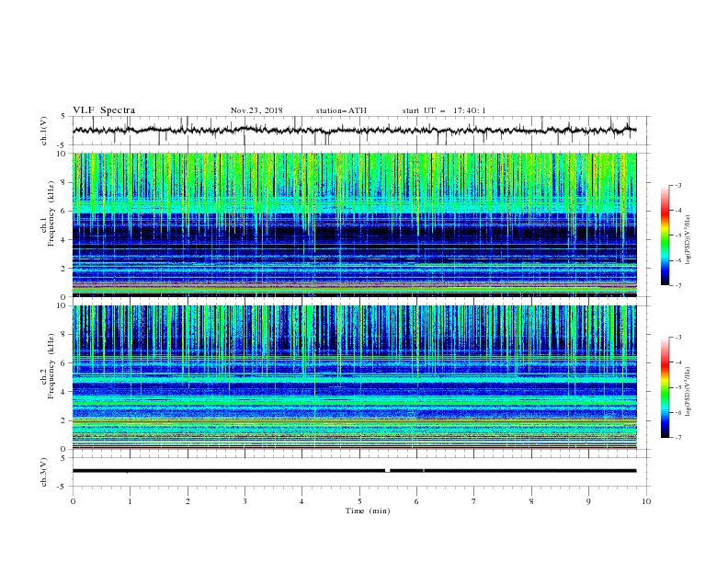The height and width of the screenshot is (563, 728).
Task: Click the ch.3 black signal bar
Action: [x=354, y=471]
